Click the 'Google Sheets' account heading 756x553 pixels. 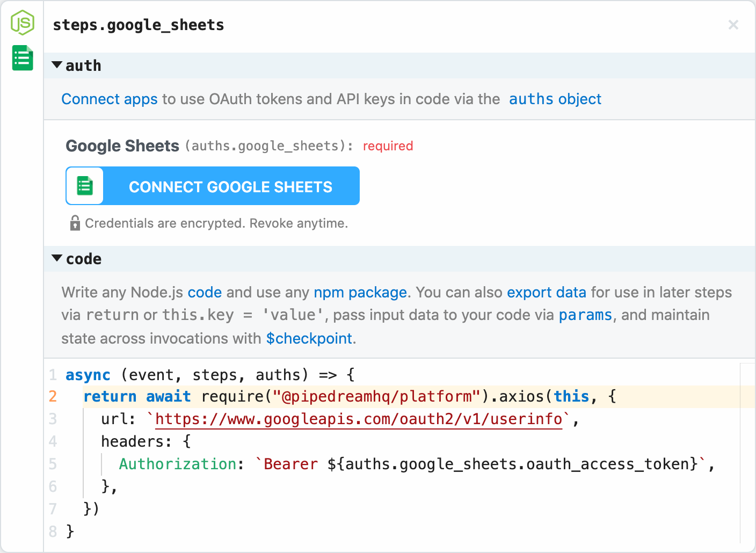pos(122,146)
